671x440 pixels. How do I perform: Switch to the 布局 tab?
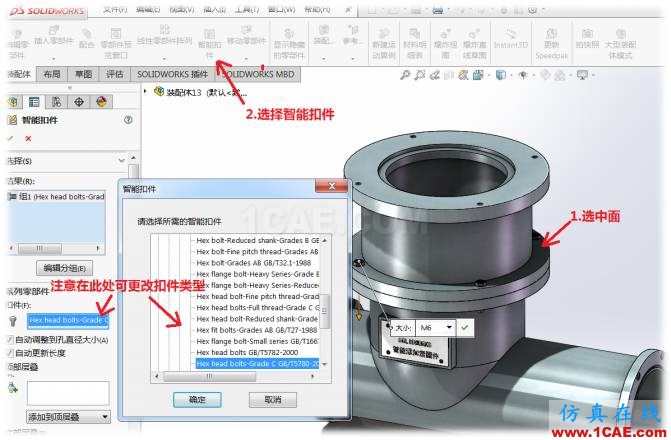click(52, 74)
